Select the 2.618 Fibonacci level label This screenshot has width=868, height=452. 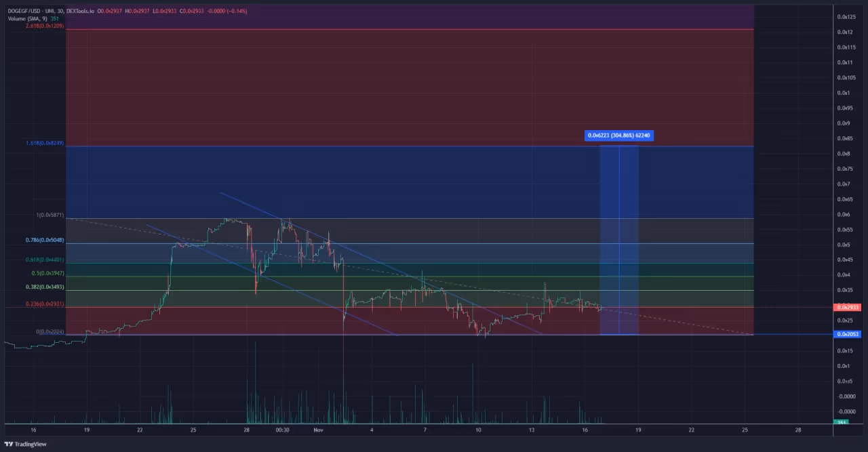(45, 26)
